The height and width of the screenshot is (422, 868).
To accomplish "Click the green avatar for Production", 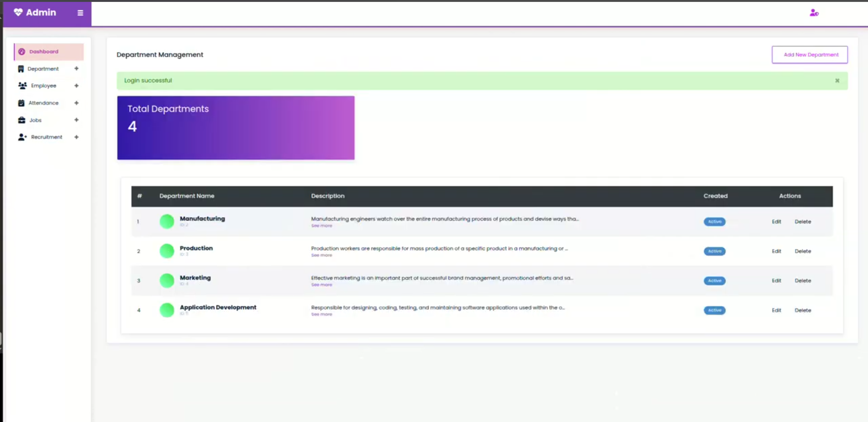I will coord(167,251).
